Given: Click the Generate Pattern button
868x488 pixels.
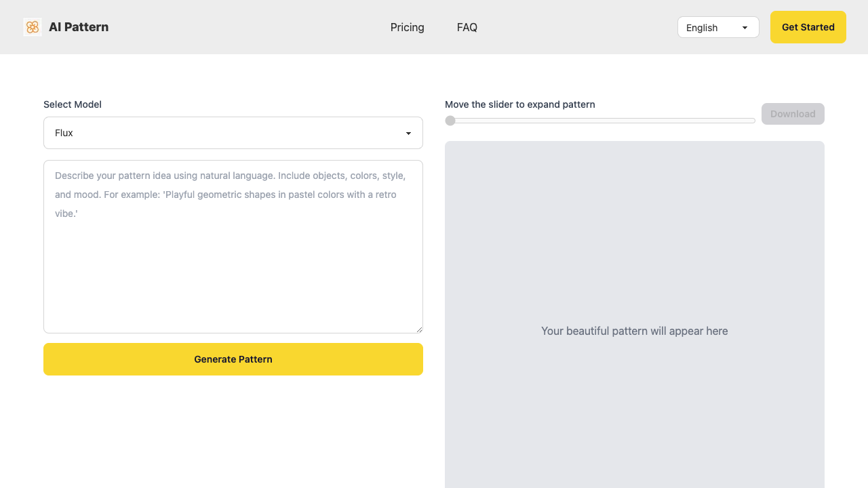Looking at the screenshot, I should pos(233,359).
